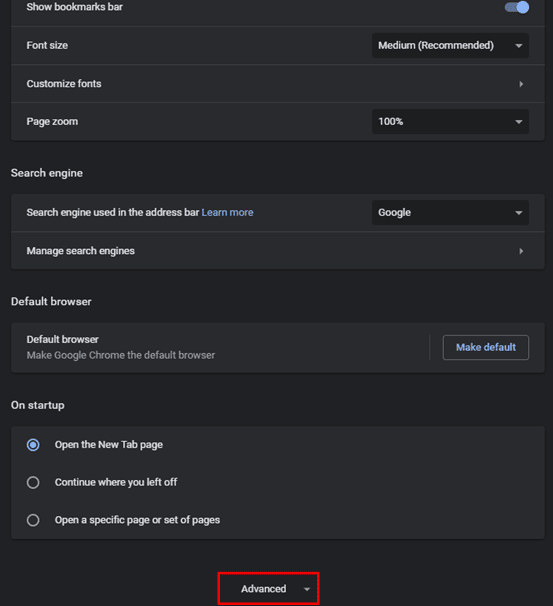Click the Make default button
553x606 pixels.
coord(486,347)
